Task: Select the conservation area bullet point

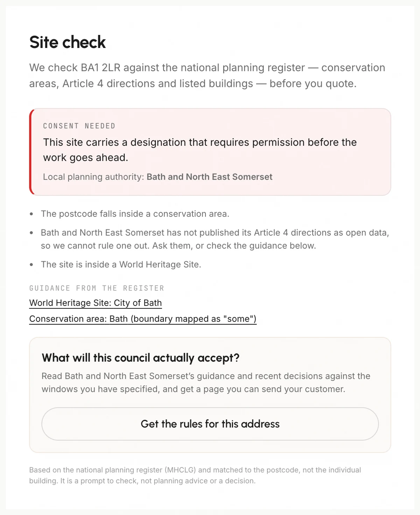Action: click(135, 214)
